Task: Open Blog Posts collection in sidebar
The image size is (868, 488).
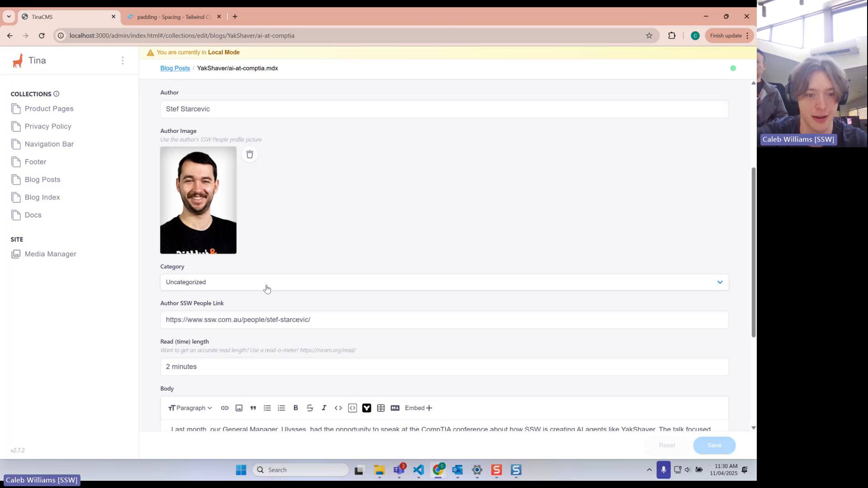Action: point(42,180)
